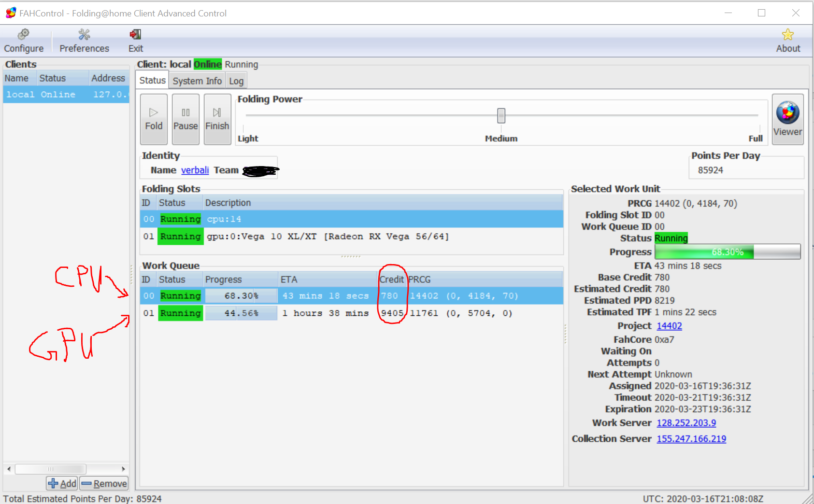The height and width of the screenshot is (504, 814).
Task: Click the Remove client button
Action: coord(104,483)
